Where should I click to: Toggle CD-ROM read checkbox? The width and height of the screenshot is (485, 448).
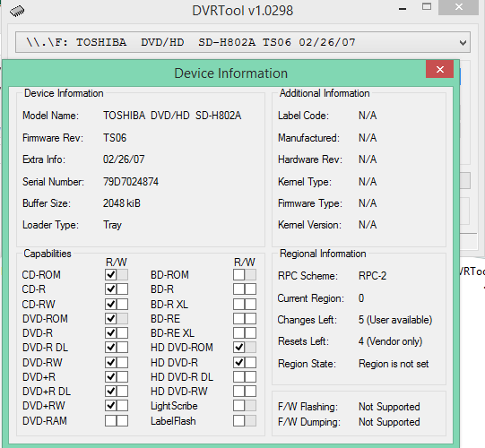click(111, 274)
